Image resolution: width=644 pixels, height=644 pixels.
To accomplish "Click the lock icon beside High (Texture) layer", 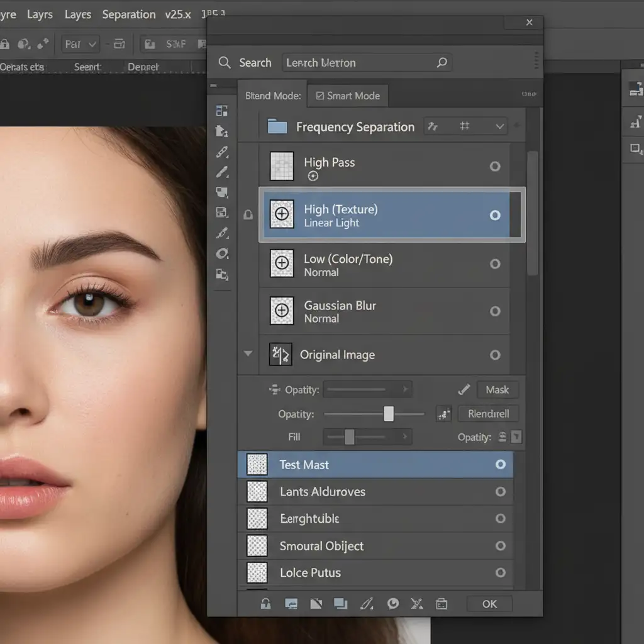I will [x=248, y=215].
